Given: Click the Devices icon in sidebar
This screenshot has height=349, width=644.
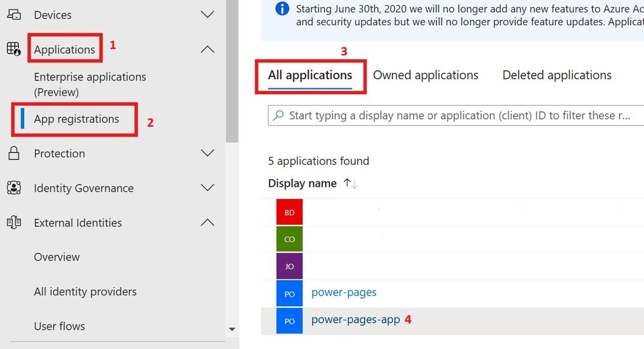Looking at the screenshot, I should coord(14,15).
